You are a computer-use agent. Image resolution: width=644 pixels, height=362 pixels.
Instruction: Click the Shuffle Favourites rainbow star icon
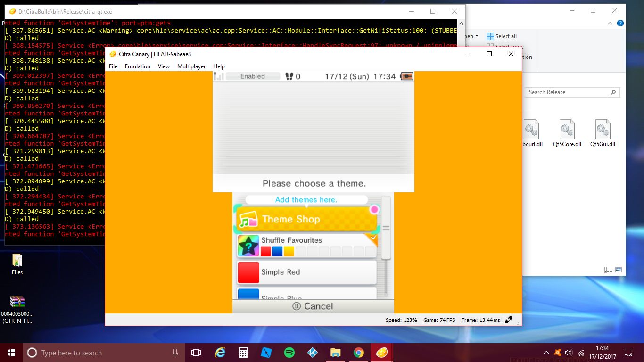point(248,246)
